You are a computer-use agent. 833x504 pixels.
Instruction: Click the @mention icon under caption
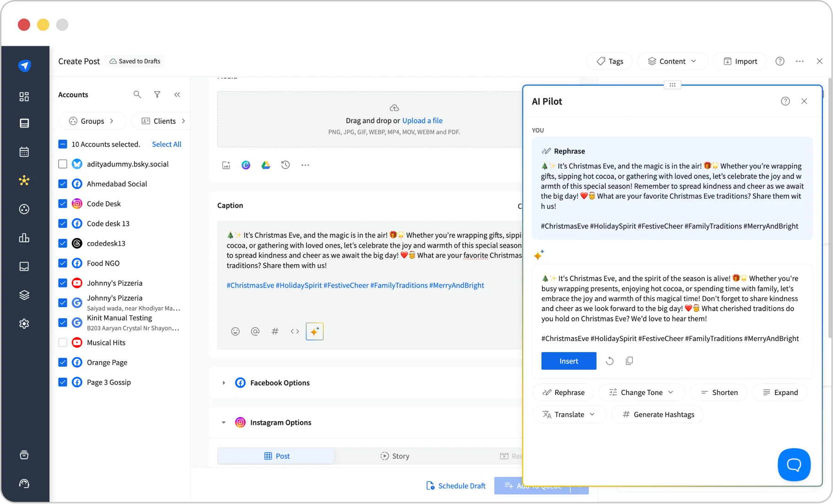(255, 331)
